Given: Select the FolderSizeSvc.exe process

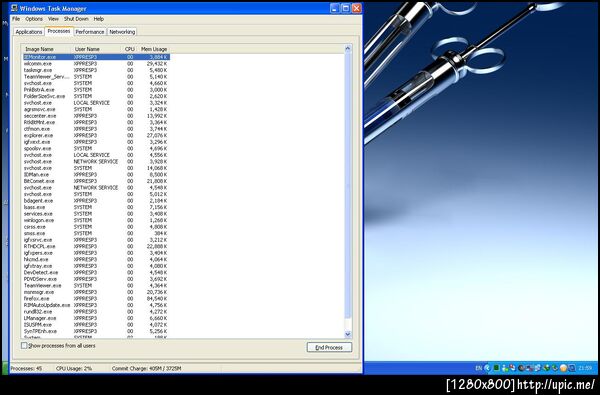Looking at the screenshot, I should 96,96.
